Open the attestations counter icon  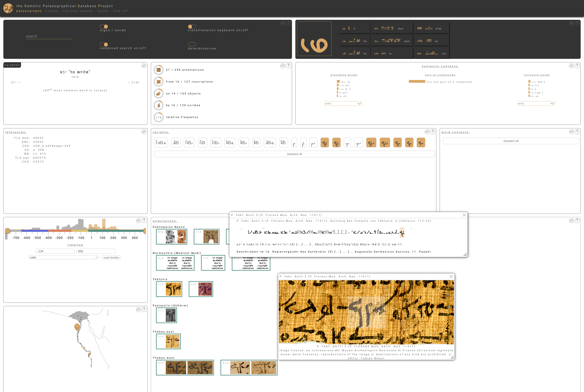pyautogui.click(x=158, y=70)
